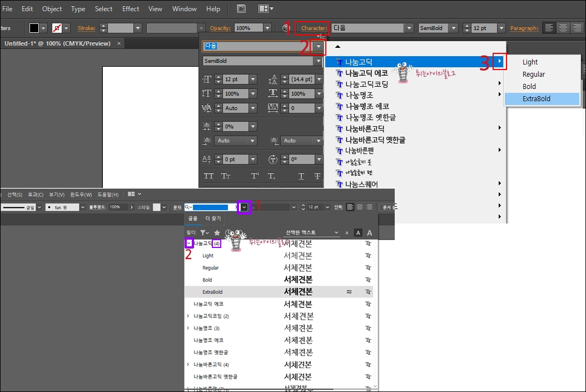Choose ExtraBold in the 나눔고딕 submenu
This screenshot has width=586, height=392.
pos(542,98)
